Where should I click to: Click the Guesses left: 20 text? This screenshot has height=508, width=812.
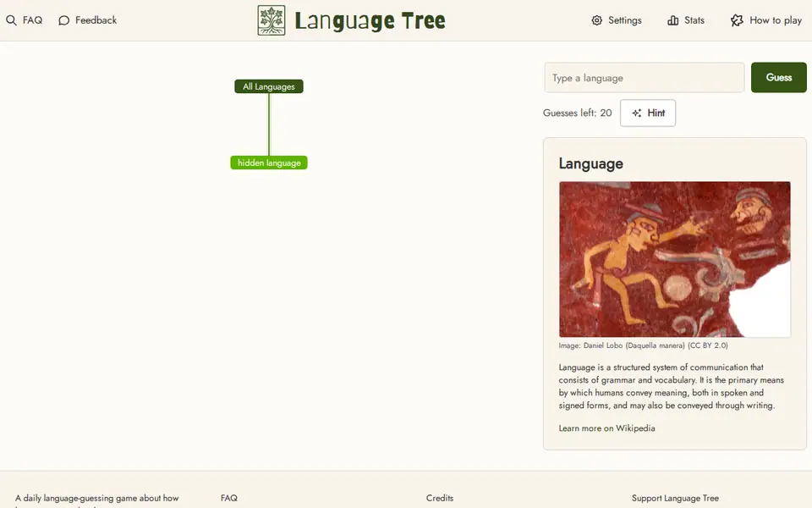(577, 113)
